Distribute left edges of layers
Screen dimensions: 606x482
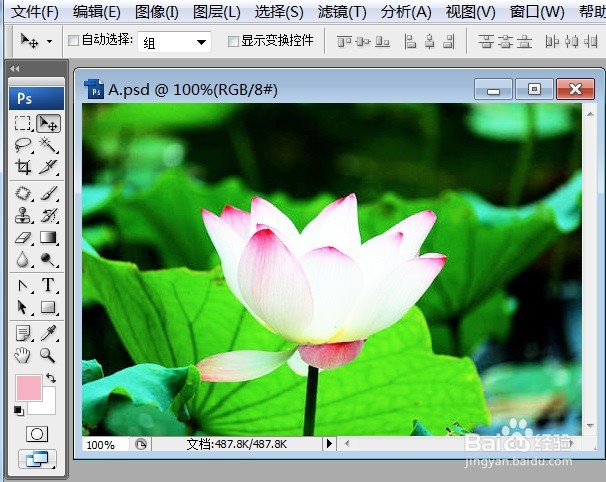coord(552,41)
